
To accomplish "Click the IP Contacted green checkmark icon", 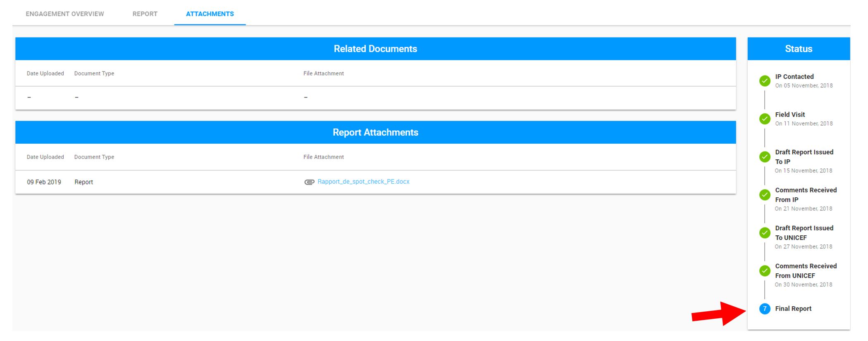I will point(765,81).
